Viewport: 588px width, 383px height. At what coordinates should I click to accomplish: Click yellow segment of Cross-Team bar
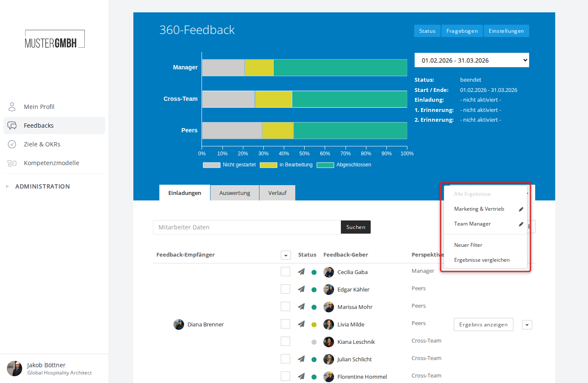click(x=274, y=99)
